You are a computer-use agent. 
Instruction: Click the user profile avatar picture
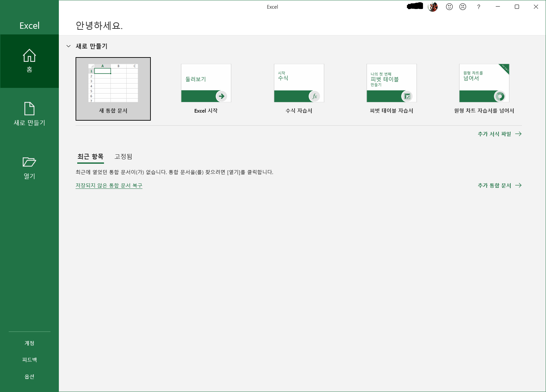coord(433,7)
